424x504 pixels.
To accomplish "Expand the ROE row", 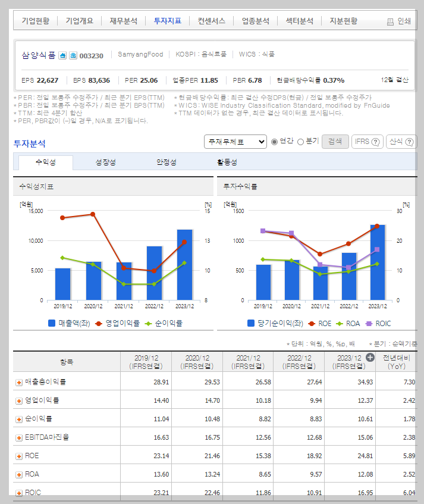I will point(19,456).
